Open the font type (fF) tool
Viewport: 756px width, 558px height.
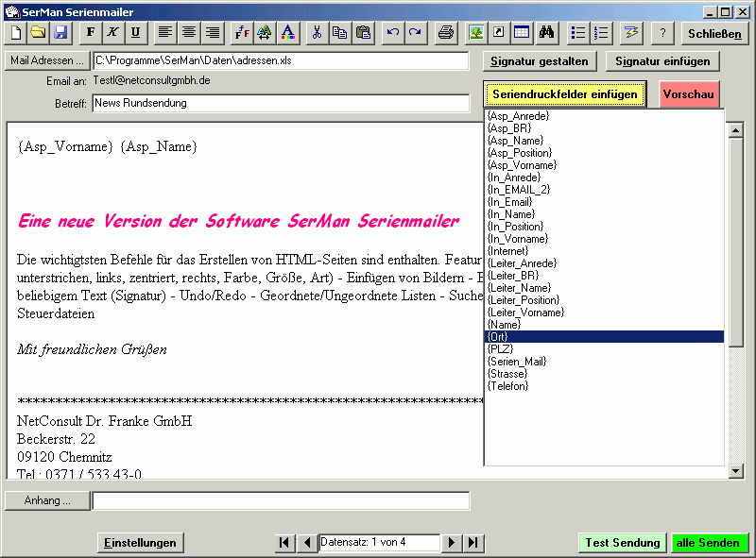click(x=242, y=33)
